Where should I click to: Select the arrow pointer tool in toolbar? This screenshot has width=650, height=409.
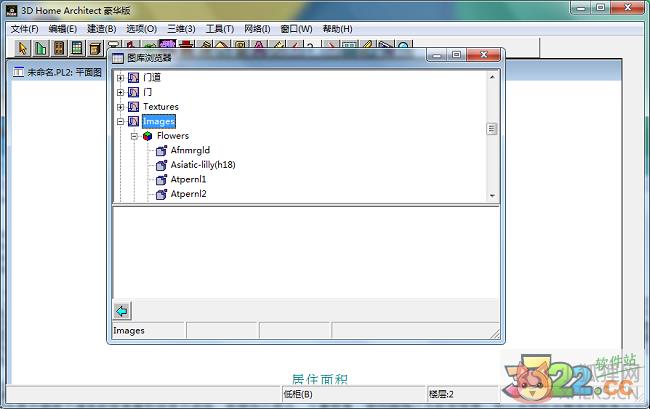point(22,48)
